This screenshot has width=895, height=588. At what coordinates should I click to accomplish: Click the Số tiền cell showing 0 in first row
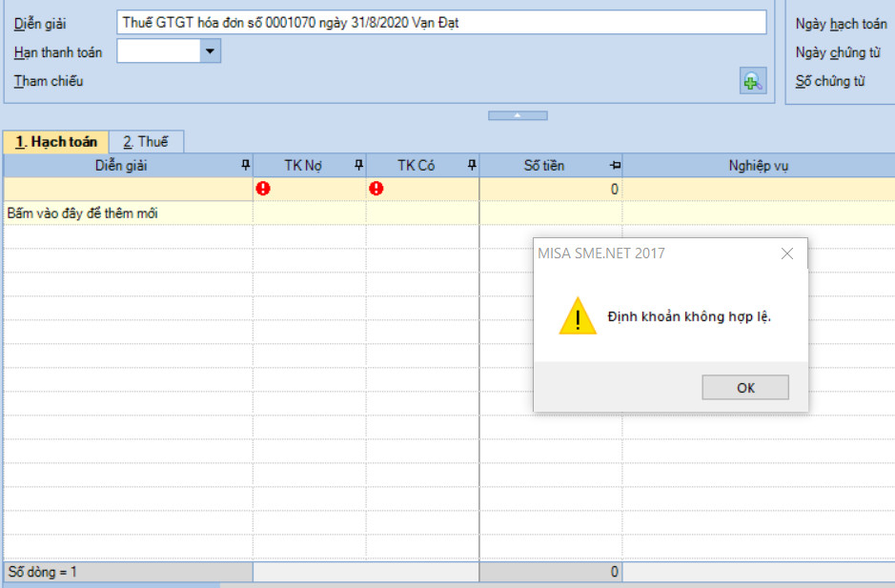(x=551, y=189)
